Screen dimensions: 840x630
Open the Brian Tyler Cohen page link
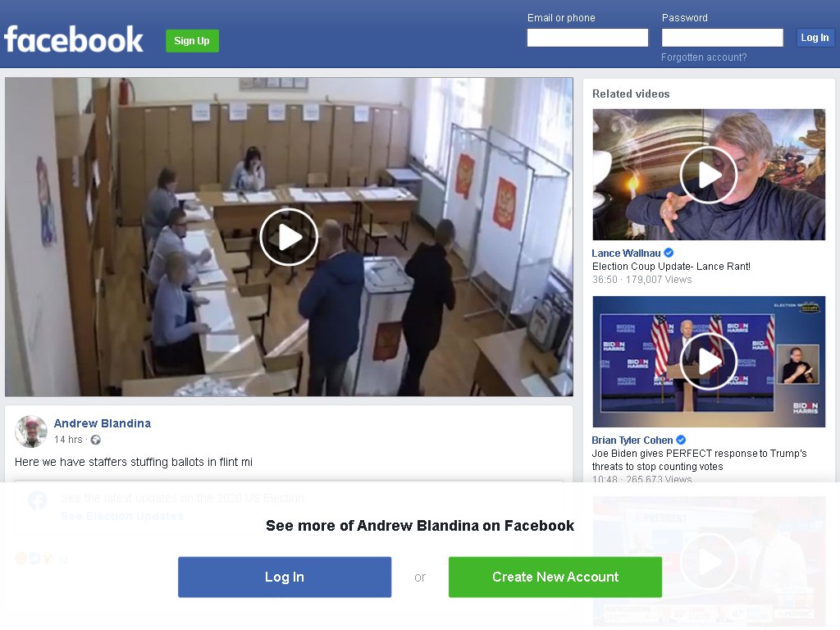tap(632, 440)
